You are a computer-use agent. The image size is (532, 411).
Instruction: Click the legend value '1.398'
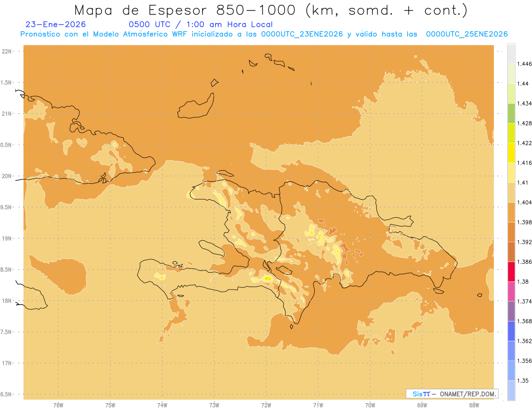pyautogui.click(x=524, y=222)
